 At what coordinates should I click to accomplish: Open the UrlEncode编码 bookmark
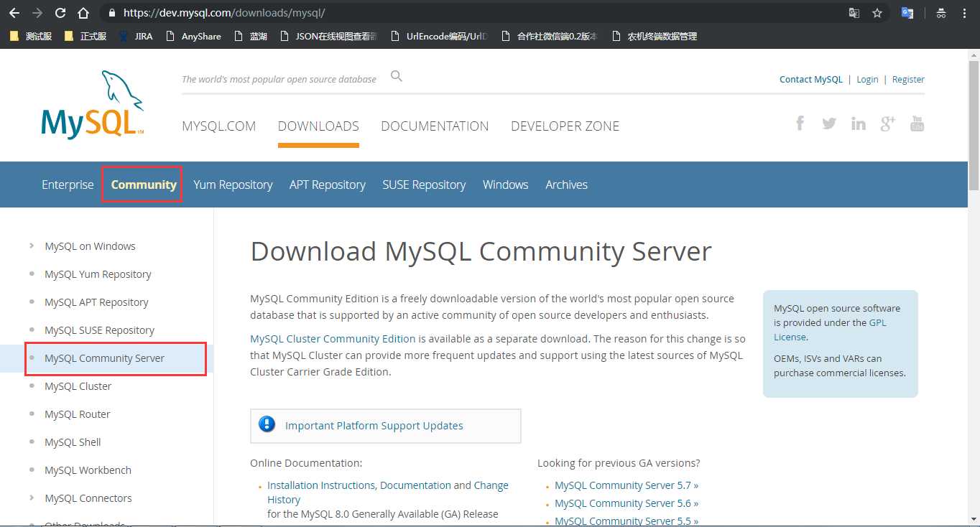439,36
